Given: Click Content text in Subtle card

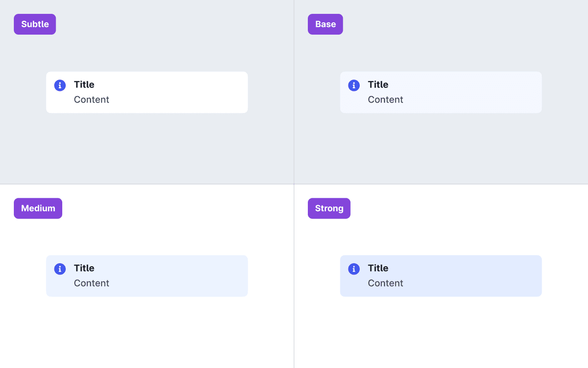Looking at the screenshot, I should [x=92, y=100].
